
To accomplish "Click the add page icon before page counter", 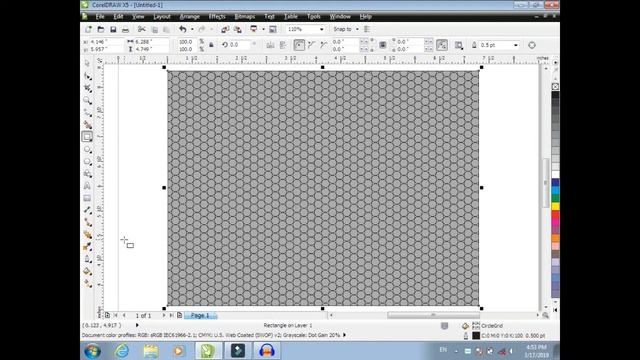I will click(x=107, y=316).
